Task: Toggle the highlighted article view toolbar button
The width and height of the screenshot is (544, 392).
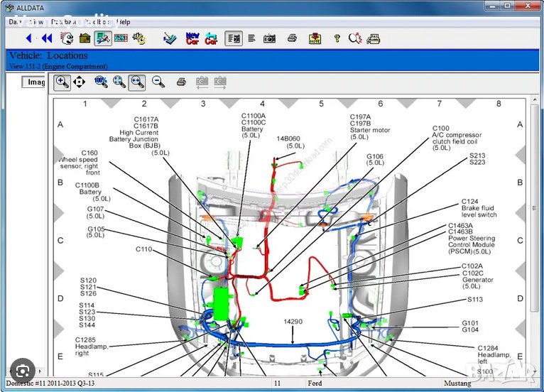Action: [233, 38]
